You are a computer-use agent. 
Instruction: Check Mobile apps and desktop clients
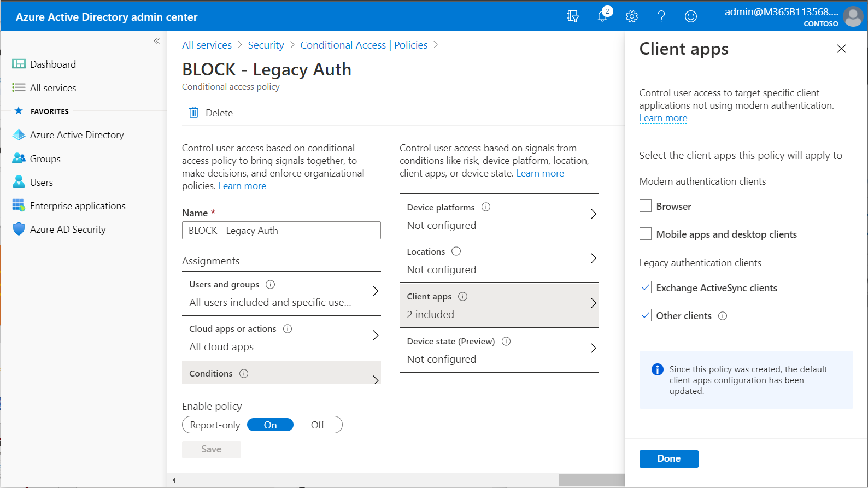point(646,234)
